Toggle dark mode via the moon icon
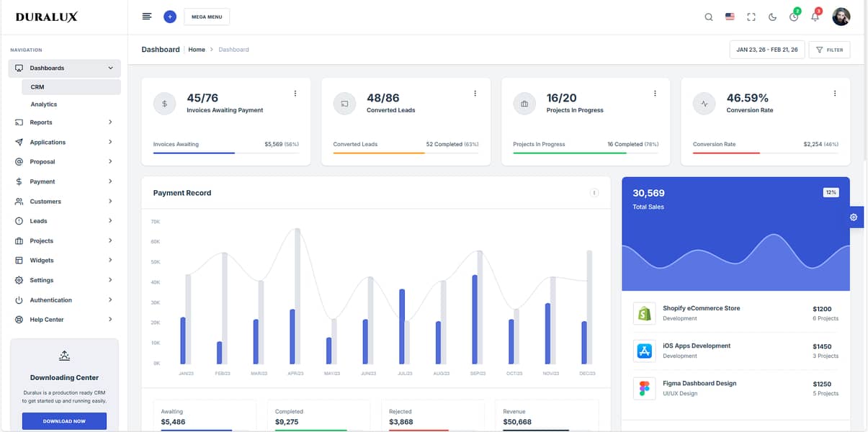Screen dimensions: 868x432 (772, 16)
